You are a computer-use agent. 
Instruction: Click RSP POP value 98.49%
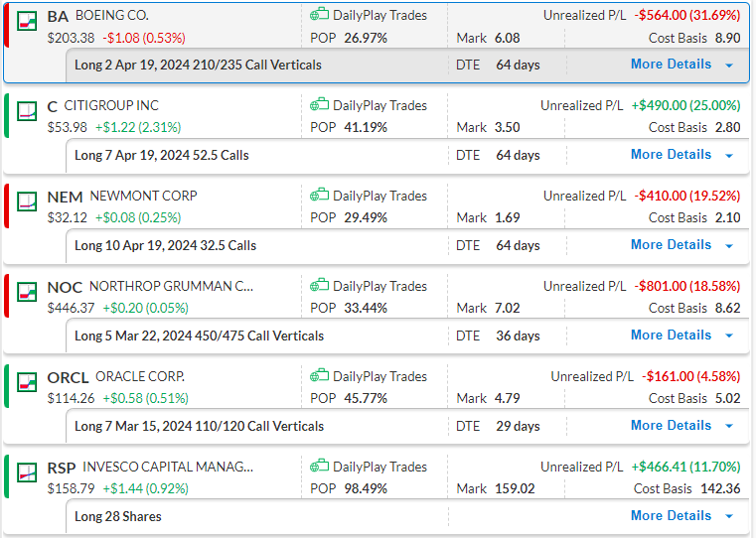tap(366, 489)
